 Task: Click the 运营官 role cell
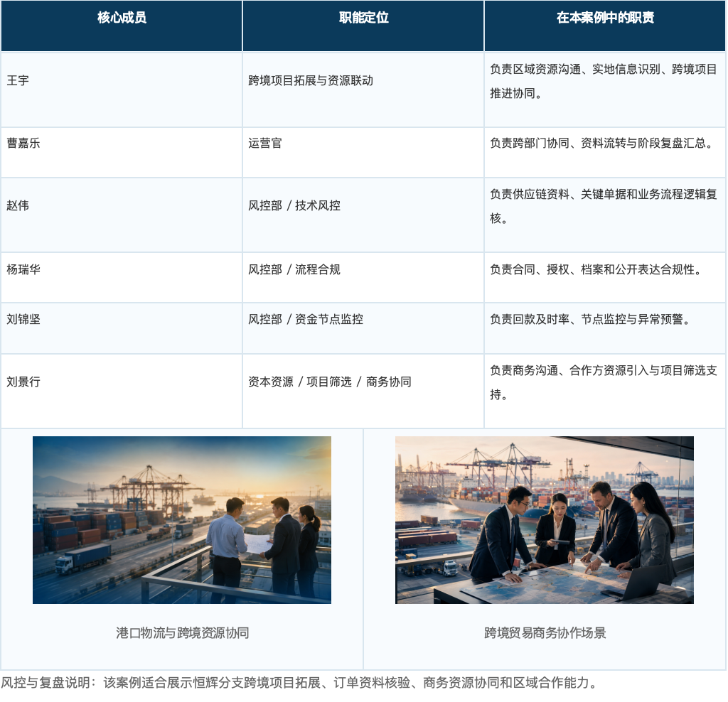363,152
